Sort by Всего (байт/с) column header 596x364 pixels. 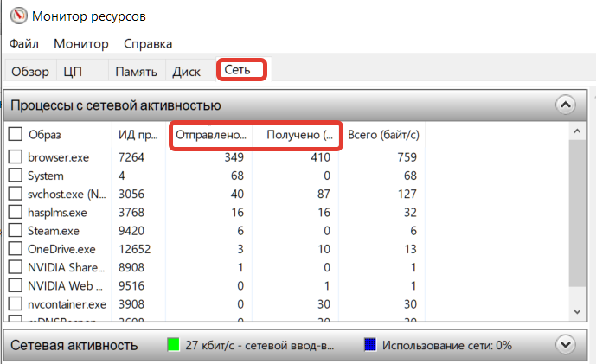[x=384, y=135]
